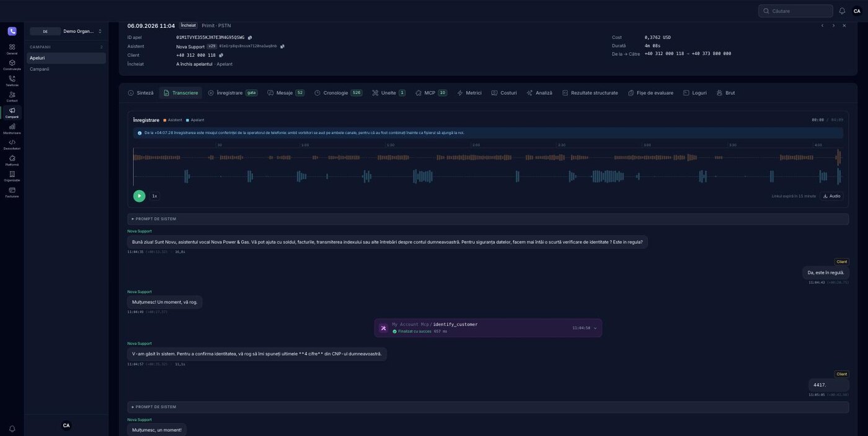Focus the Căutare search field
868x436 pixels.
click(x=795, y=11)
